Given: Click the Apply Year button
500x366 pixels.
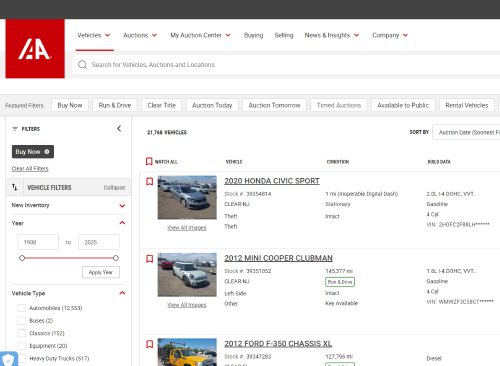Looking at the screenshot, I should [x=101, y=272].
